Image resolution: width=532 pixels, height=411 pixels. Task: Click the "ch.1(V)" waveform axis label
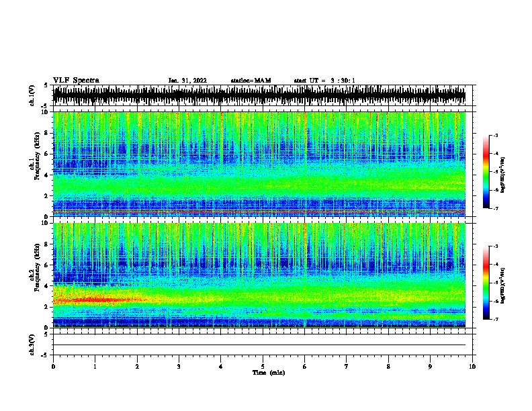tap(32, 95)
